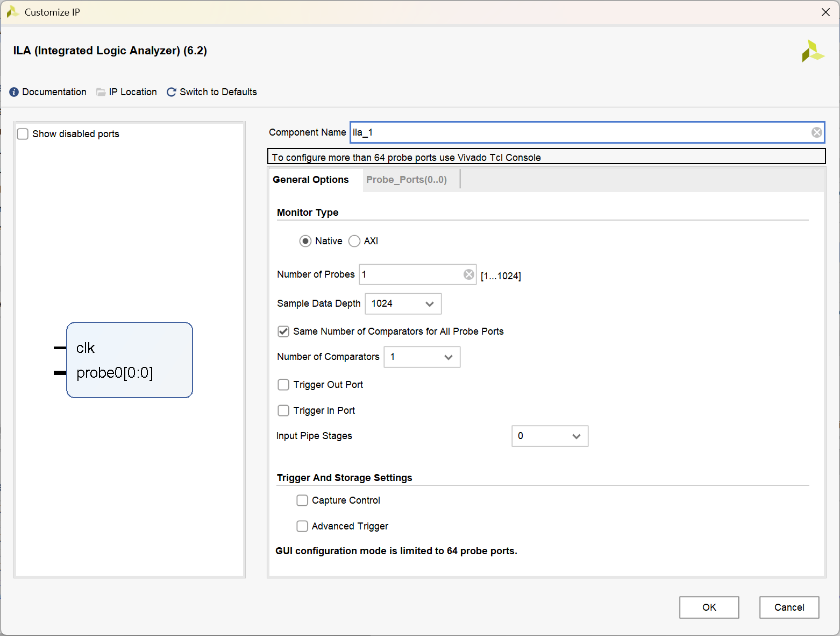Click the Xilinx logo in the header
The width and height of the screenshot is (840, 636).
pyautogui.click(x=813, y=51)
